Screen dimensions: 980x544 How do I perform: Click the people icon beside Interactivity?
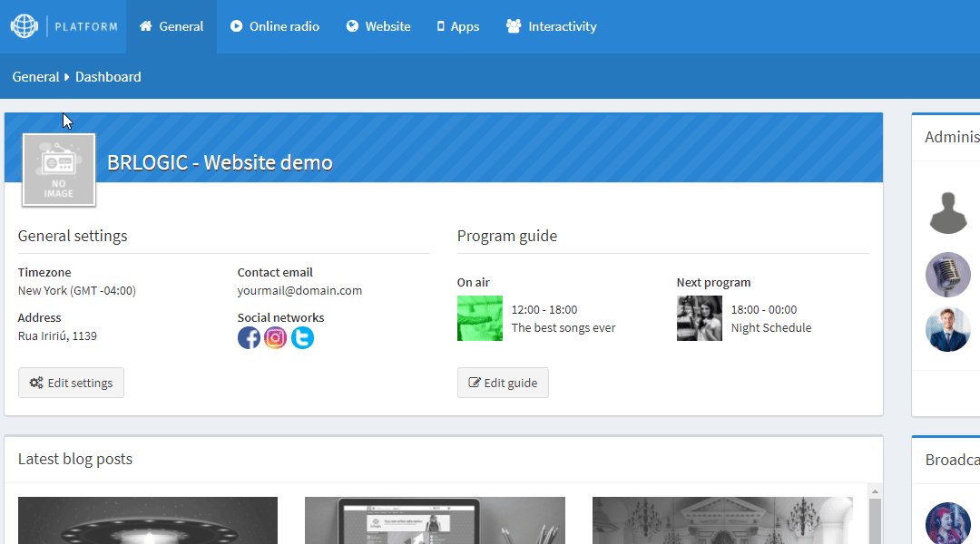tap(514, 26)
